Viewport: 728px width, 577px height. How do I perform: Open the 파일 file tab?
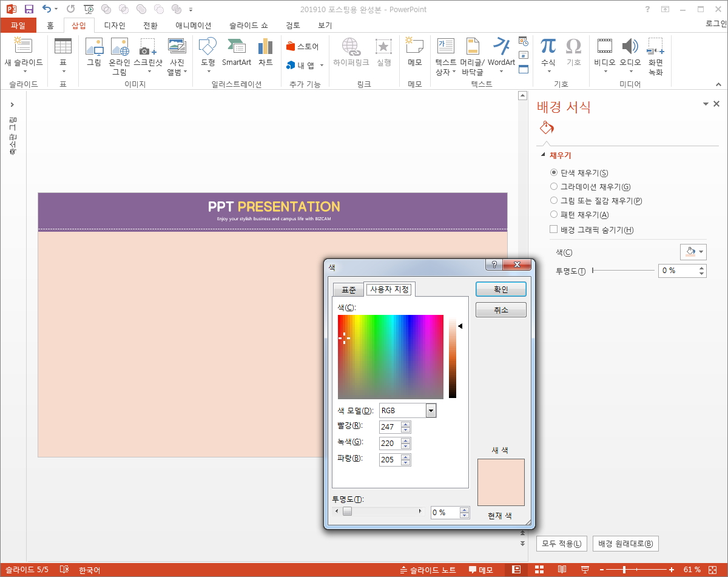pos(18,25)
